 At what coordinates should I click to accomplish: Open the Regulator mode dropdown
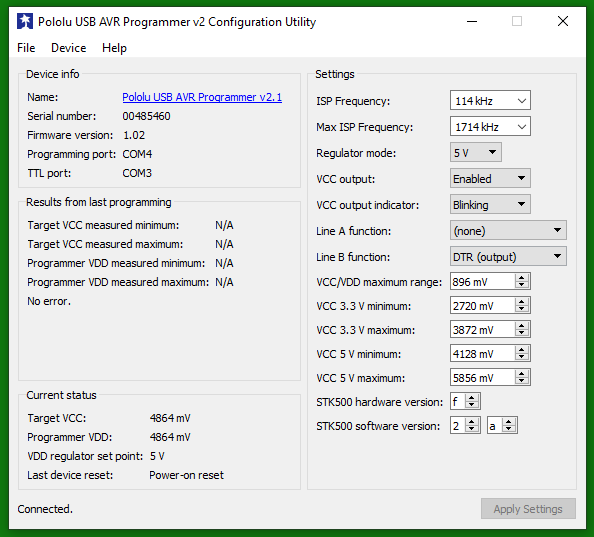click(476, 153)
